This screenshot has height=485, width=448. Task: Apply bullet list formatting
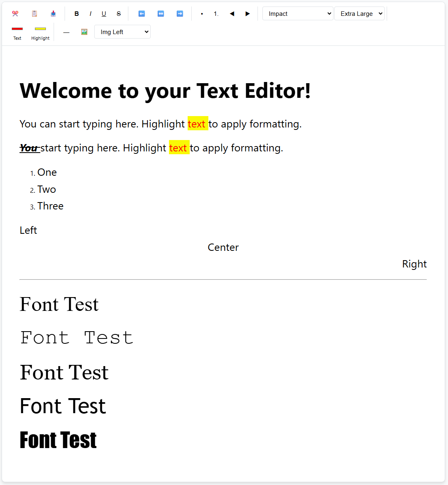tap(202, 13)
